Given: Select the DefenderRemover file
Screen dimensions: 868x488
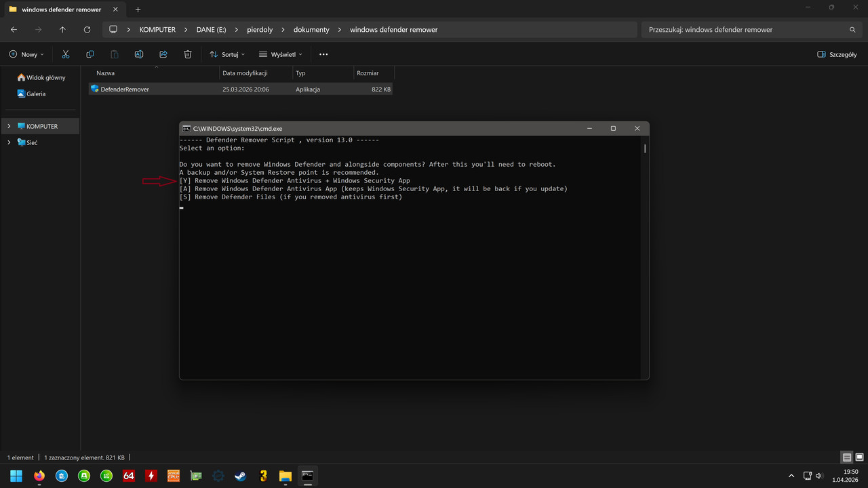Looking at the screenshot, I should click(125, 89).
